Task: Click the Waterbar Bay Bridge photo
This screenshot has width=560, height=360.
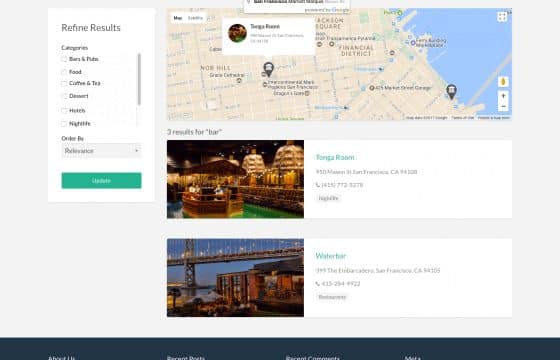Action: tap(235, 278)
